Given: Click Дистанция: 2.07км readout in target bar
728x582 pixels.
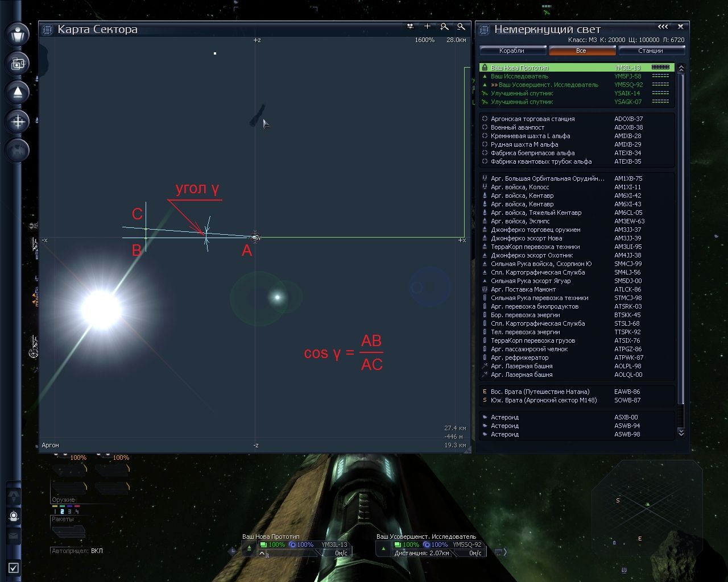Looking at the screenshot, I should [421, 553].
